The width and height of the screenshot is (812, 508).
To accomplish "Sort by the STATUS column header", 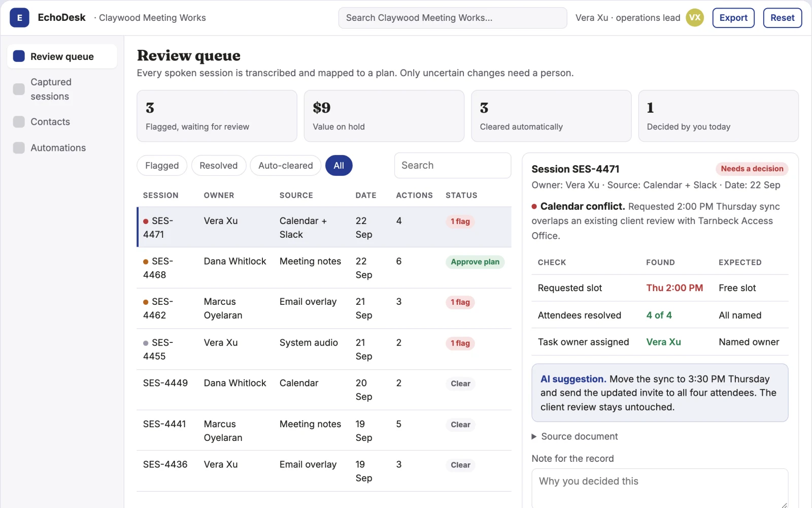I will 461,195.
